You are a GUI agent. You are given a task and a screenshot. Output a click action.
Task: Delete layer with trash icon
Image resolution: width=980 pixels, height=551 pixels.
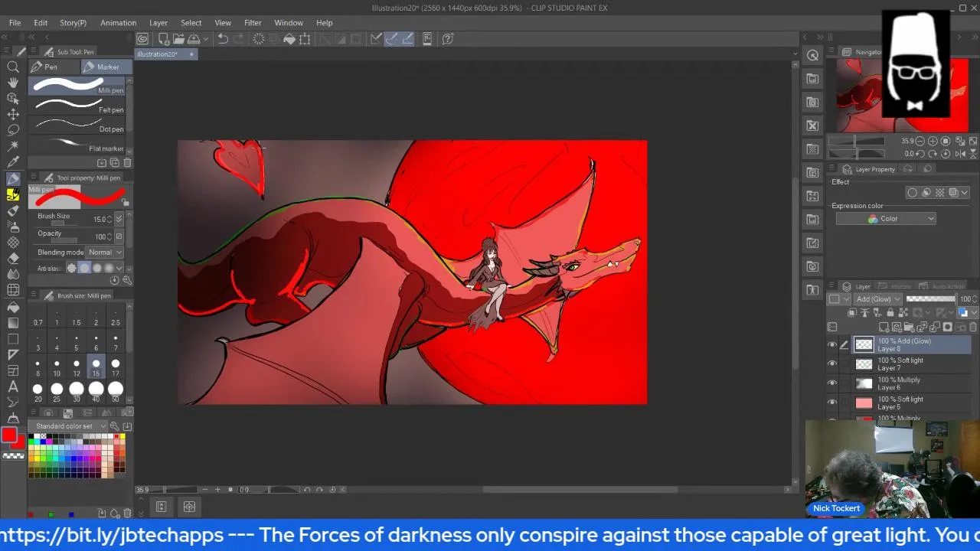click(973, 327)
